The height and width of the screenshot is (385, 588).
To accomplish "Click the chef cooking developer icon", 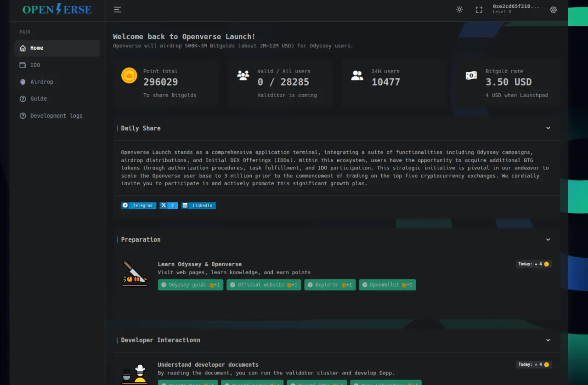I will click(135, 373).
